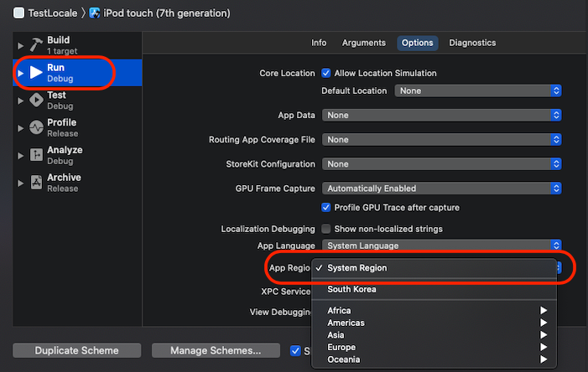Screen dimensions: 588x372
Task: Toggle Profile GPU Trace after capture
Action: click(x=326, y=207)
